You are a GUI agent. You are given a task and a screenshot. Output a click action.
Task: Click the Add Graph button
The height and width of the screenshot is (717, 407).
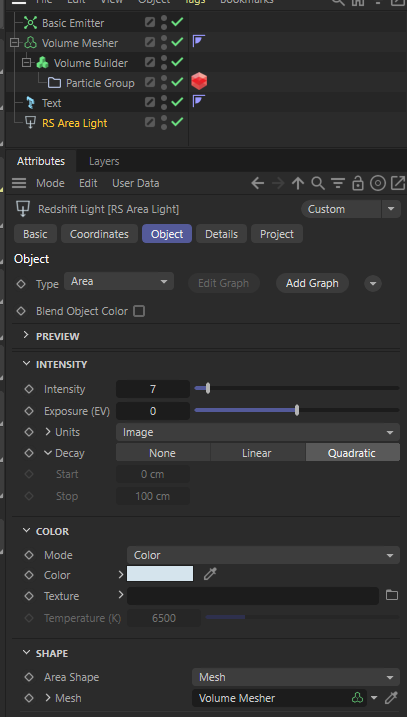pyautogui.click(x=312, y=283)
